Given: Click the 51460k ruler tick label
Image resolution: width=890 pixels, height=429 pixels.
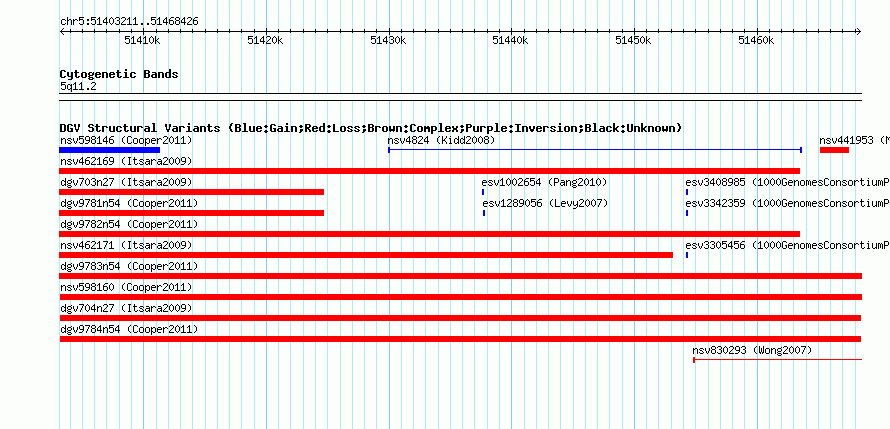Looking at the screenshot, I should pos(756,40).
